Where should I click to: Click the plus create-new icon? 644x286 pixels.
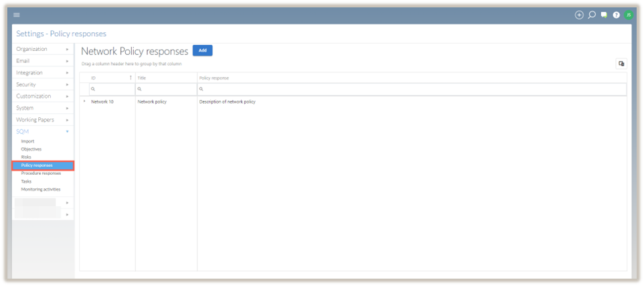[x=579, y=15]
